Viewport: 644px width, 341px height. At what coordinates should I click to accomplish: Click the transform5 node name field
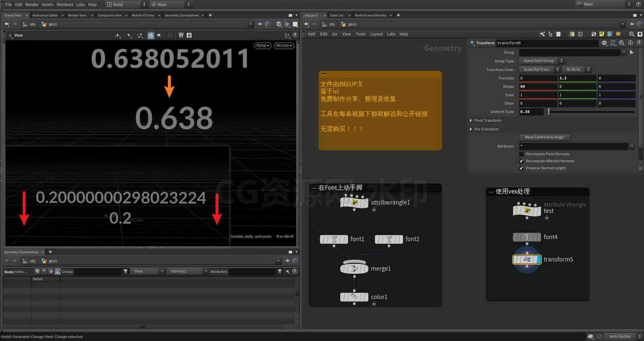(x=547, y=43)
